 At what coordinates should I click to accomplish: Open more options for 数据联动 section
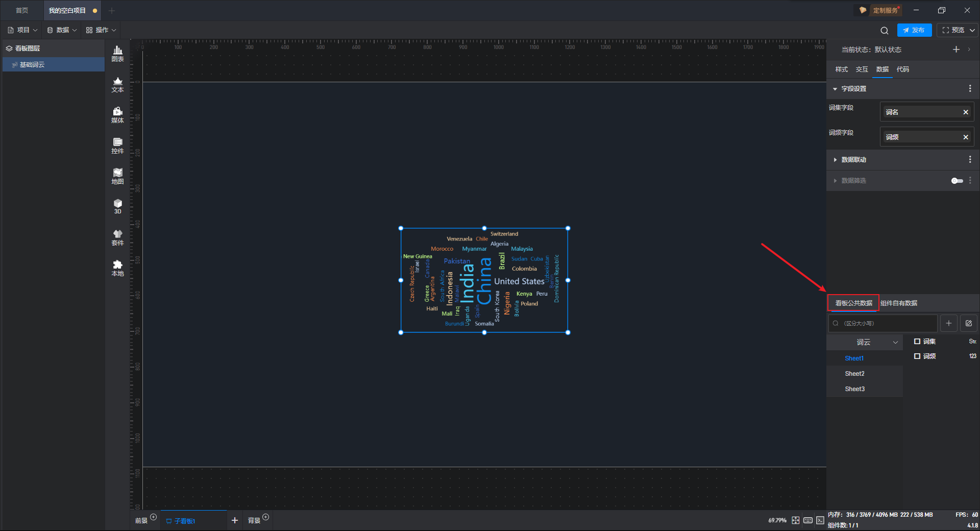tap(970, 160)
